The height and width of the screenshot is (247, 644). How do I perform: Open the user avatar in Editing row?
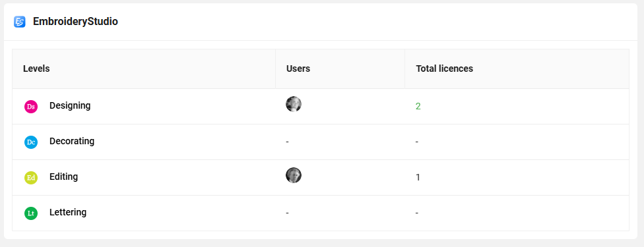(294, 175)
